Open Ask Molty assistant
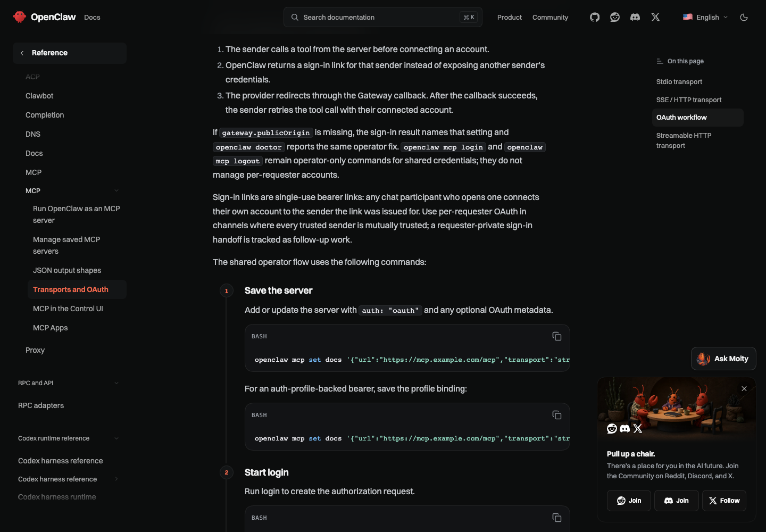This screenshot has width=766, height=532. pyautogui.click(x=723, y=359)
